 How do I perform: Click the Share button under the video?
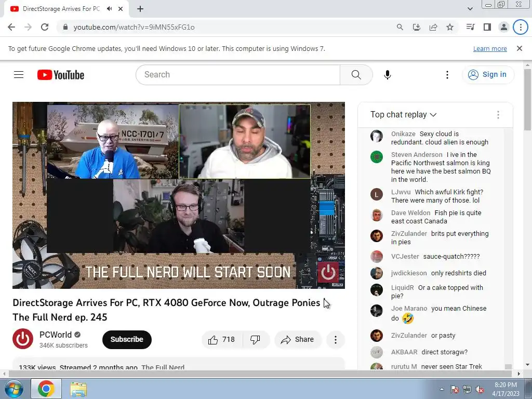[x=298, y=340]
